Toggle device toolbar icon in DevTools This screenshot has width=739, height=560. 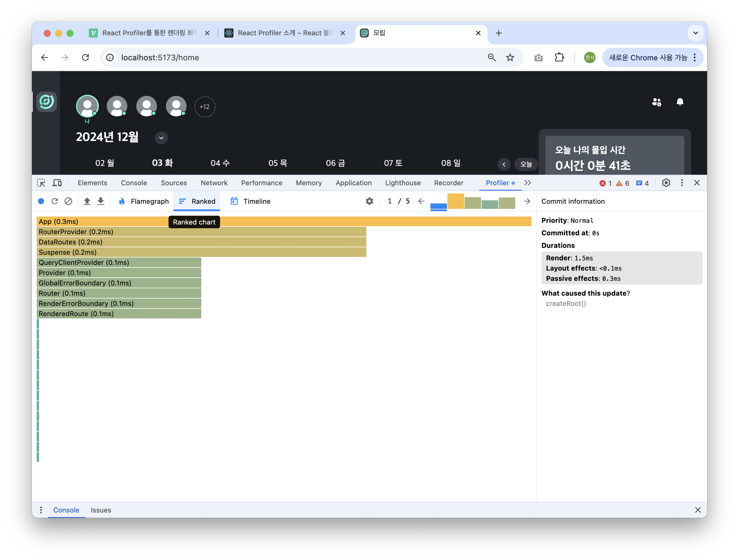pyautogui.click(x=57, y=183)
